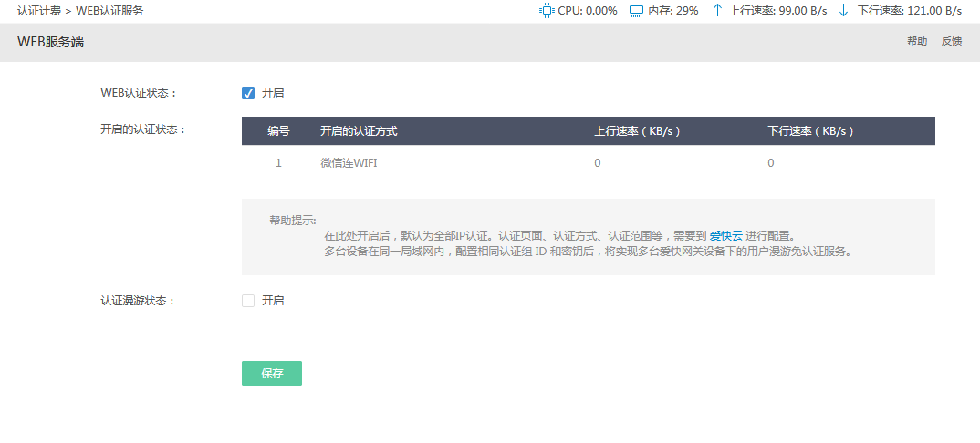Uncheck the WEB认证状态 开启 checkbox
This screenshot has width=980, height=443.
tap(248, 93)
